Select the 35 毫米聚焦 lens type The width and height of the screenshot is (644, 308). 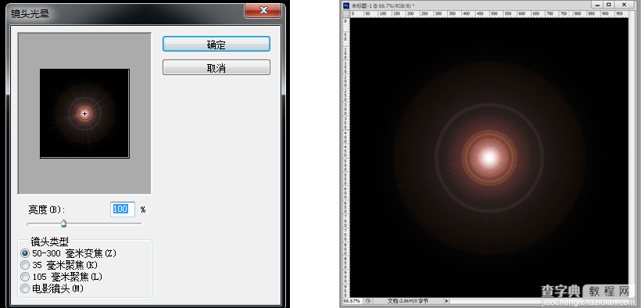click(x=25, y=265)
